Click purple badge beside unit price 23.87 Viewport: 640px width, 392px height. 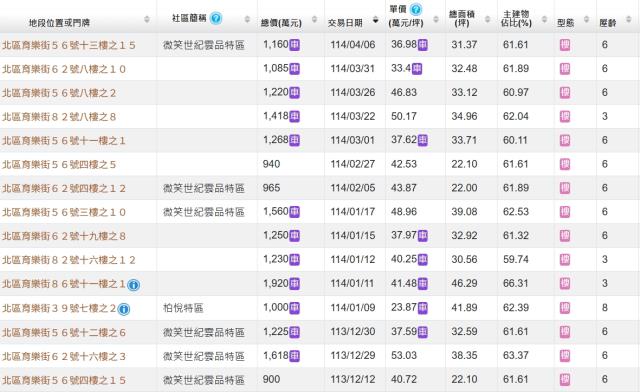click(x=422, y=308)
